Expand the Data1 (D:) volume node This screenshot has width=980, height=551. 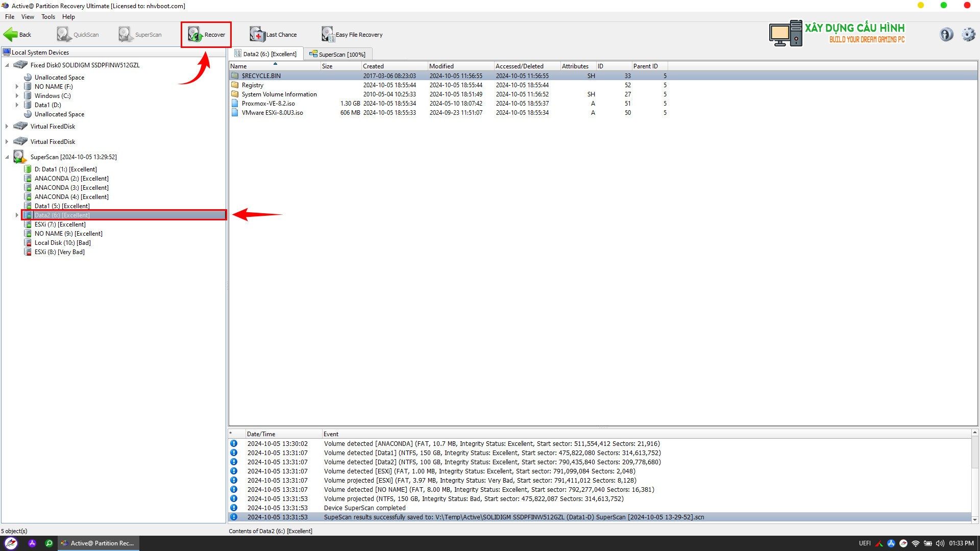coord(17,105)
